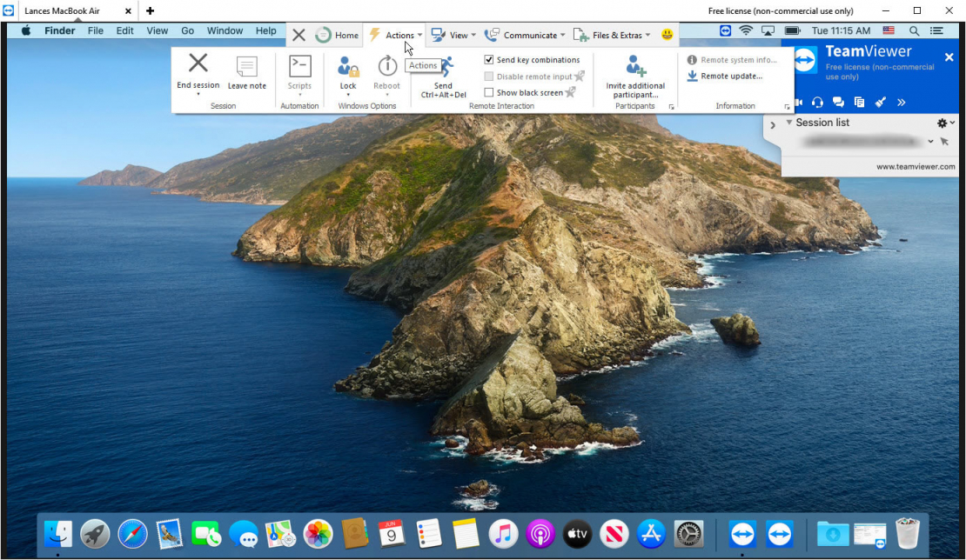Open the macOS Finder menu

click(59, 30)
